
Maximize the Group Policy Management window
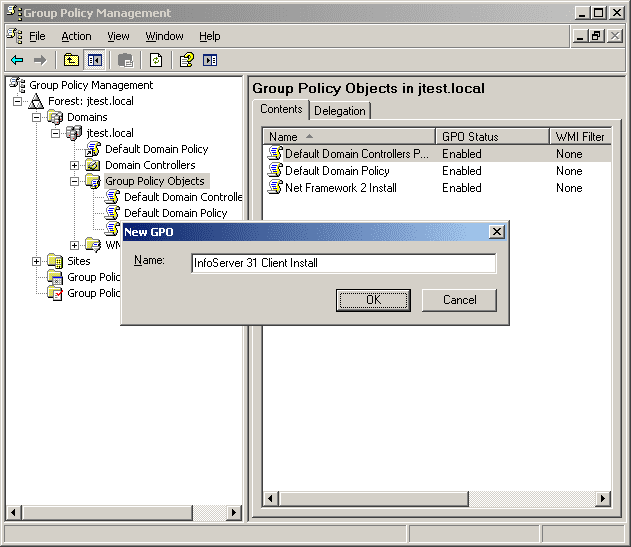(x=599, y=13)
